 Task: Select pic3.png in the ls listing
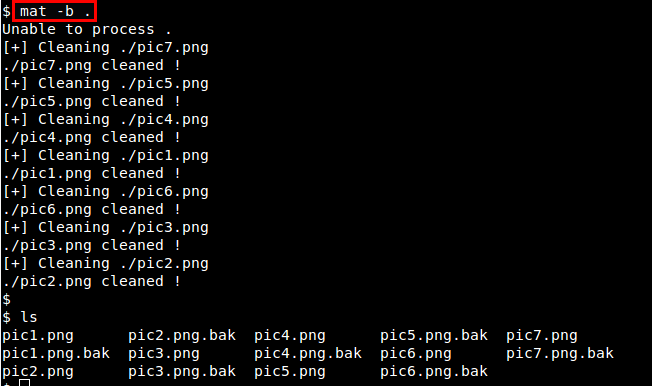click(164, 354)
